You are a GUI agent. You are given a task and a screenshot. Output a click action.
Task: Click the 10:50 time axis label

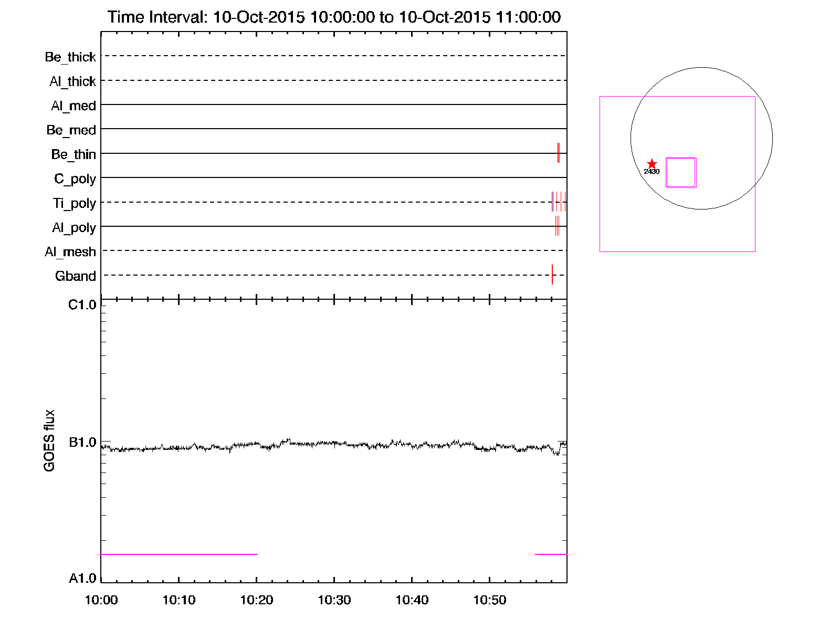click(x=490, y=600)
